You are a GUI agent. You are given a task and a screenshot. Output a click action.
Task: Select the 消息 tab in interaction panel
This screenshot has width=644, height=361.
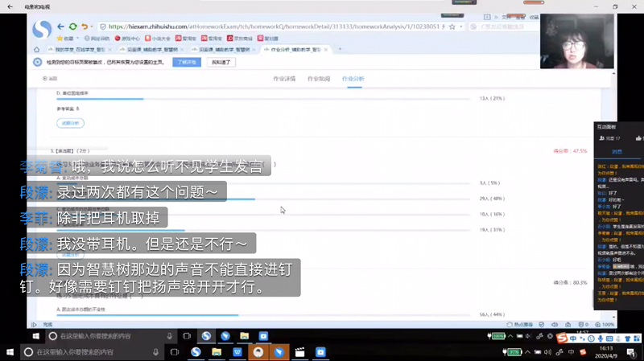pos(616,151)
